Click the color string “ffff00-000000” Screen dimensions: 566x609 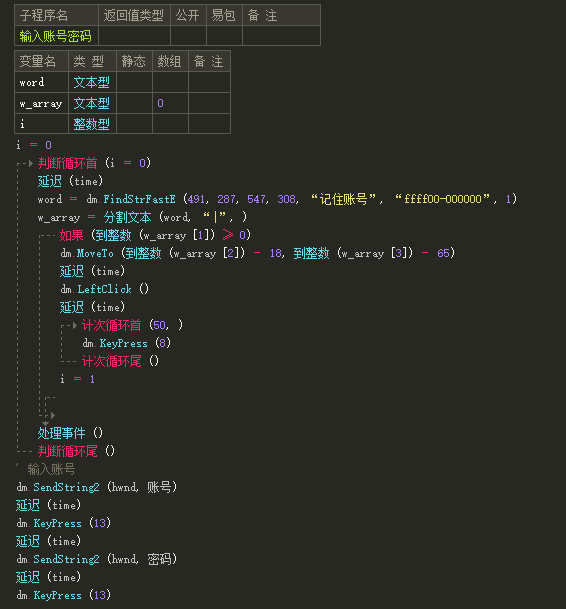tap(442, 199)
